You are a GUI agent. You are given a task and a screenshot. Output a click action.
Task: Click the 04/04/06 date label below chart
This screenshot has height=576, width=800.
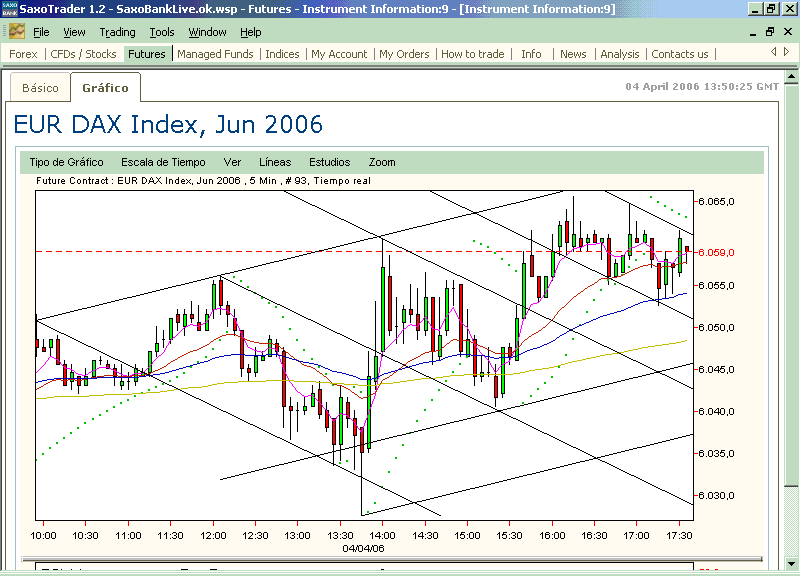(x=363, y=548)
